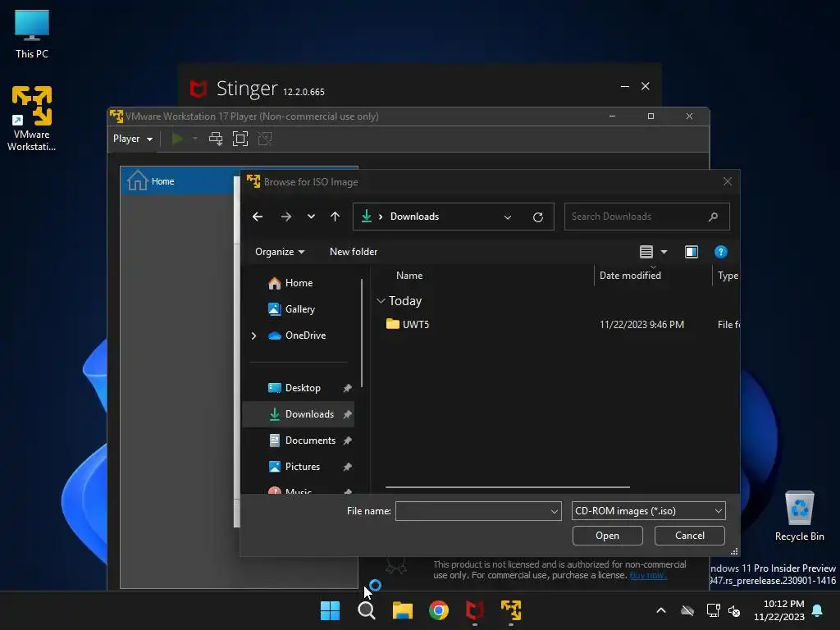Click the green power on play icon
Viewport: 840px width, 630px height.
(177, 139)
